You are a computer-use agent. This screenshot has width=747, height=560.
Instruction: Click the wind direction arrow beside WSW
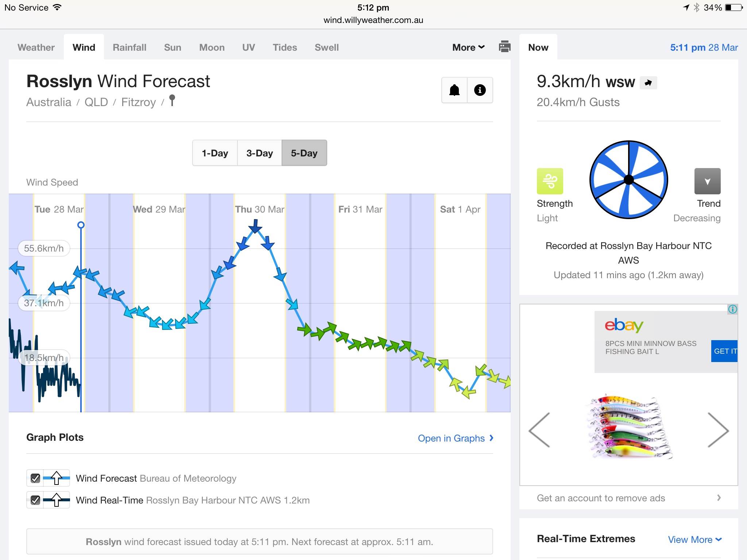pyautogui.click(x=648, y=83)
